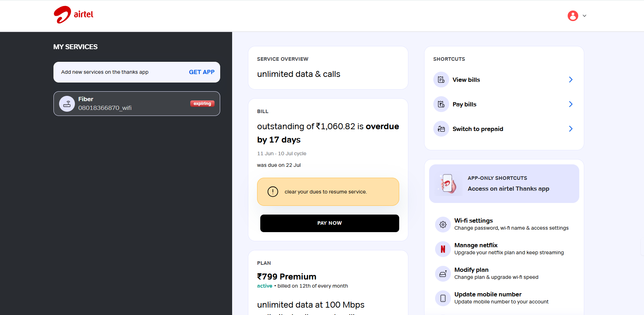Click Add new services on the thanks app text
The image size is (644, 315).
click(x=105, y=72)
